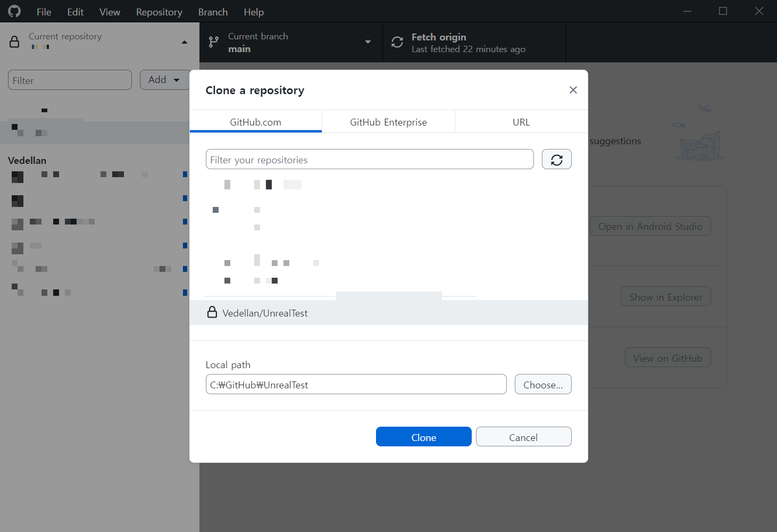Image resolution: width=777 pixels, height=532 pixels.
Task: Refresh the repository list
Action: click(557, 159)
